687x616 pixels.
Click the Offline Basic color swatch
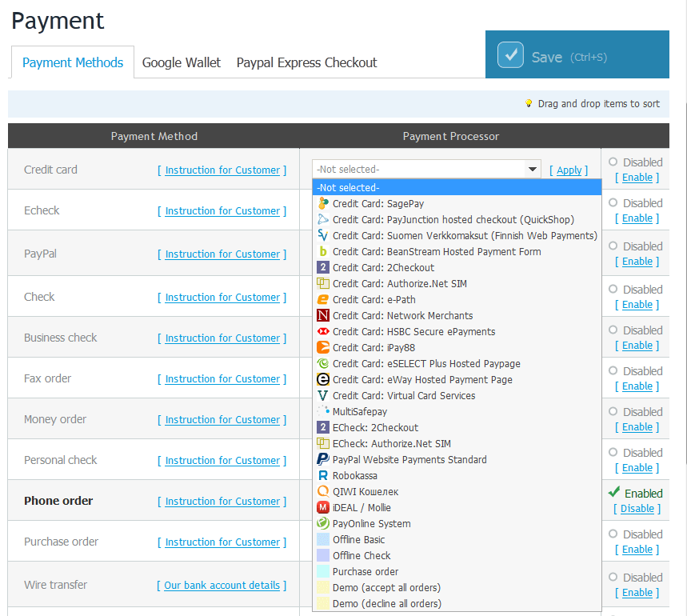click(323, 539)
